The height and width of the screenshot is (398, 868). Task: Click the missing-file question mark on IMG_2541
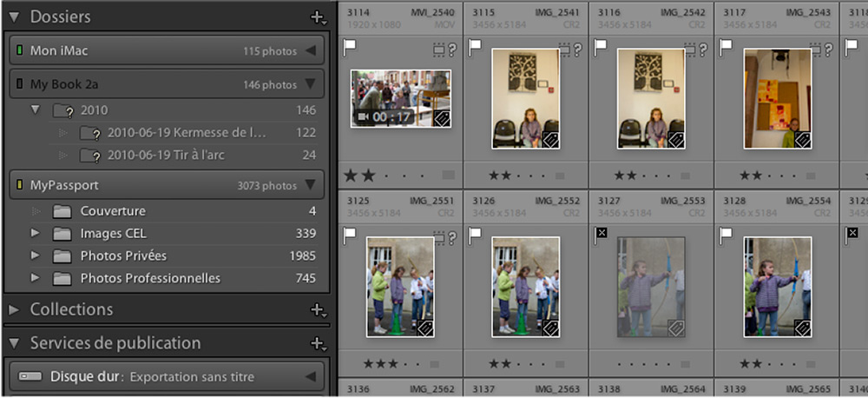point(577,50)
